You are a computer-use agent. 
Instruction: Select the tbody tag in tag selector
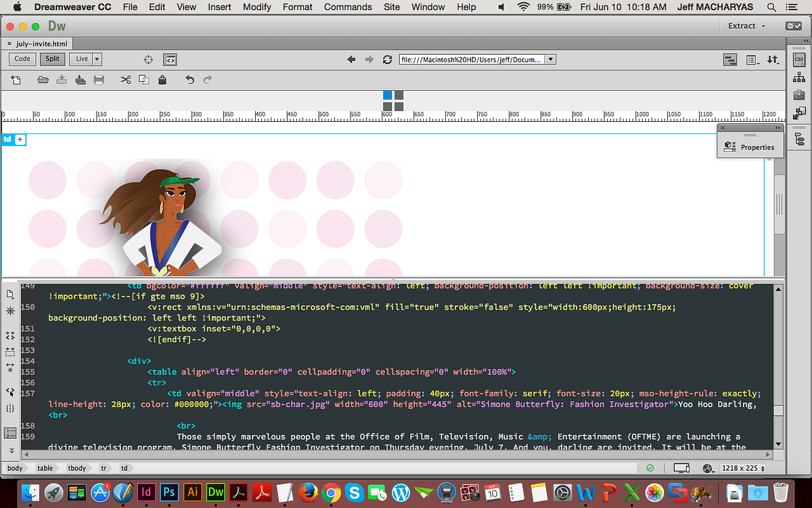point(78,468)
